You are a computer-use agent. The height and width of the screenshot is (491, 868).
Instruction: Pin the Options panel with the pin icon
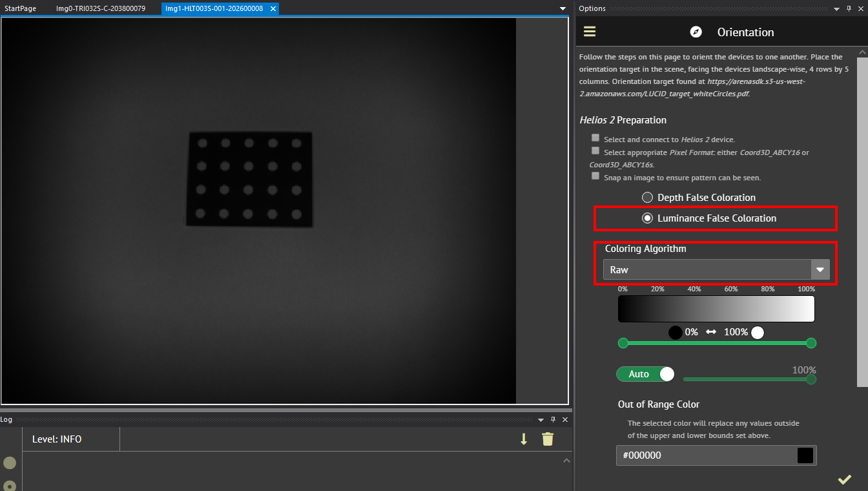point(849,8)
